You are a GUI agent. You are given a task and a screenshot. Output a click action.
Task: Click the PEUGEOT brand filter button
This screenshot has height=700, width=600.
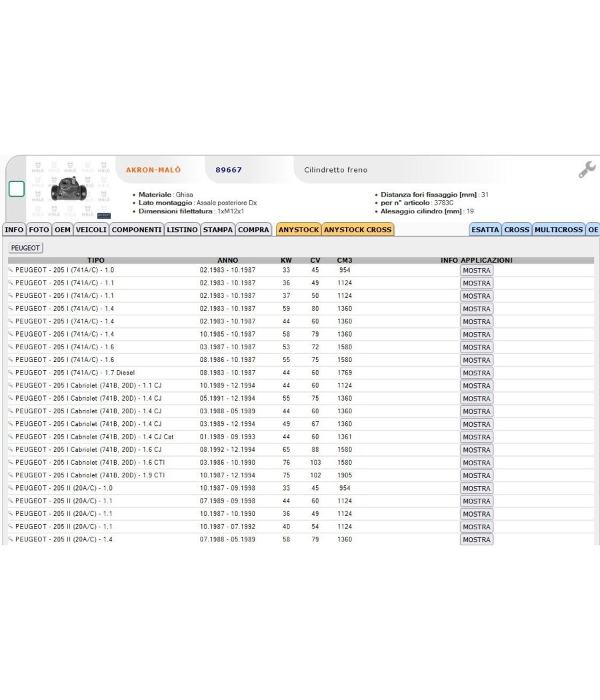click(x=25, y=248)
